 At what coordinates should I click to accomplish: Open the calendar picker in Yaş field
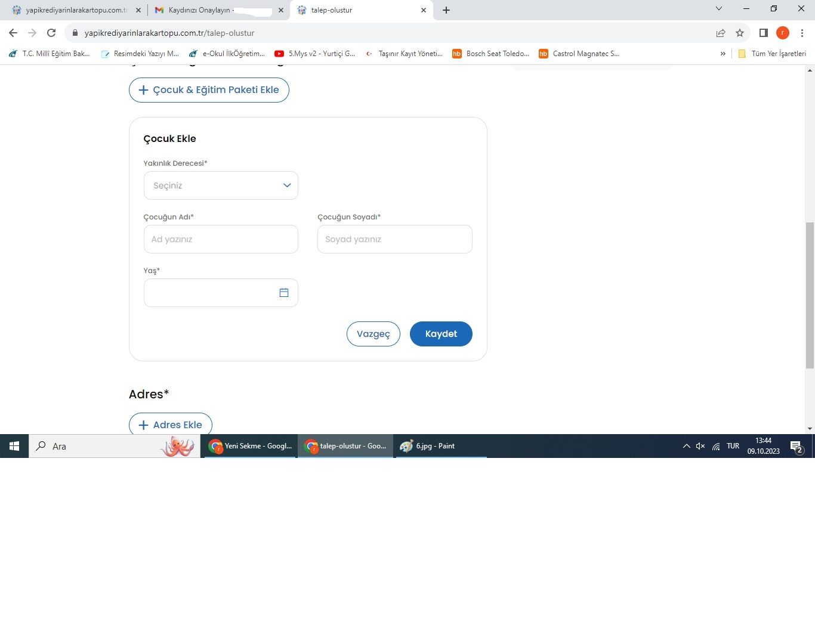pyautogui.click(x=284, y=293)
